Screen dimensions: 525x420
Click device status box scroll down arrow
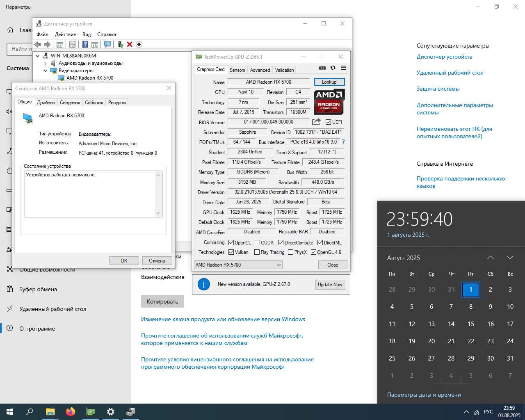(158, 213)
